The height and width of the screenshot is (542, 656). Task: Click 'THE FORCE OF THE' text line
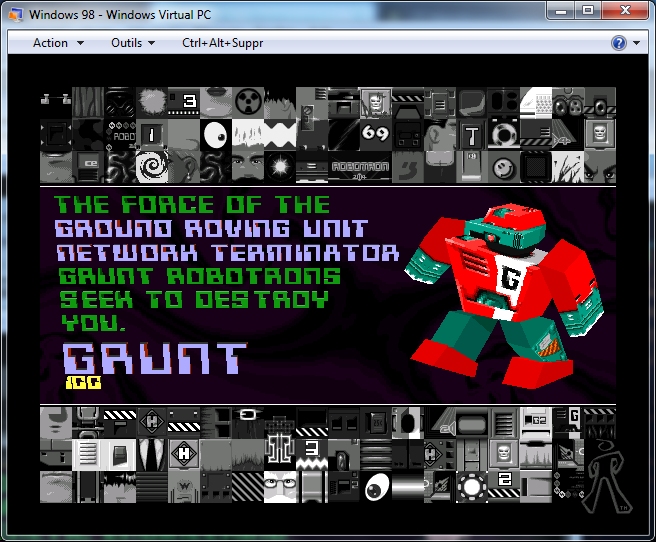pos(192,205)
